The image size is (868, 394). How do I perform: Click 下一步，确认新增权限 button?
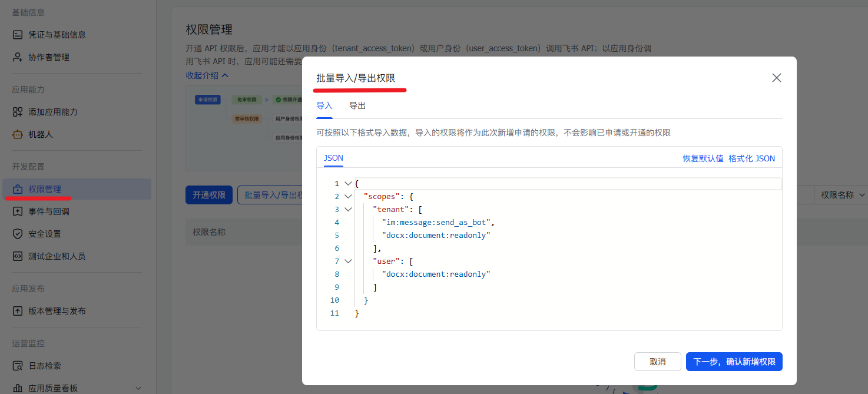click(734, 362)
